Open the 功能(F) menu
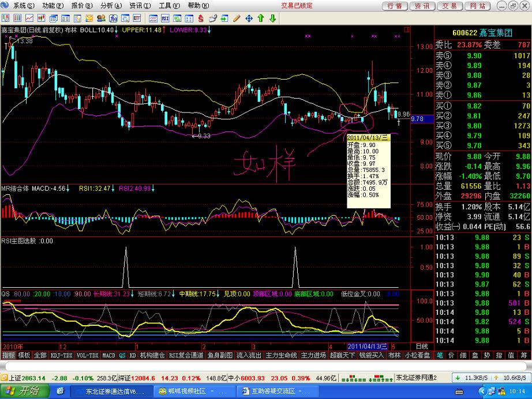 [53, 6]
